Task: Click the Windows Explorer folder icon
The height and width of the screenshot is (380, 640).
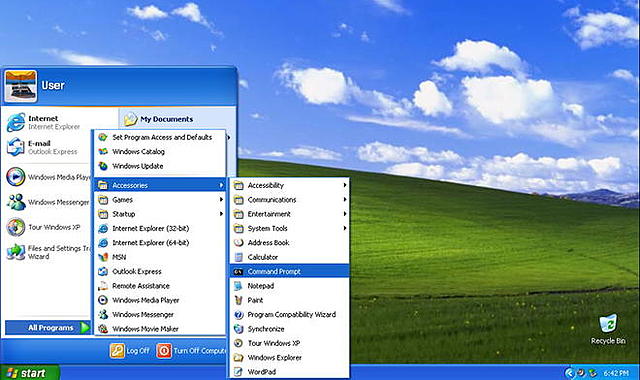Action: pos(238,358)
